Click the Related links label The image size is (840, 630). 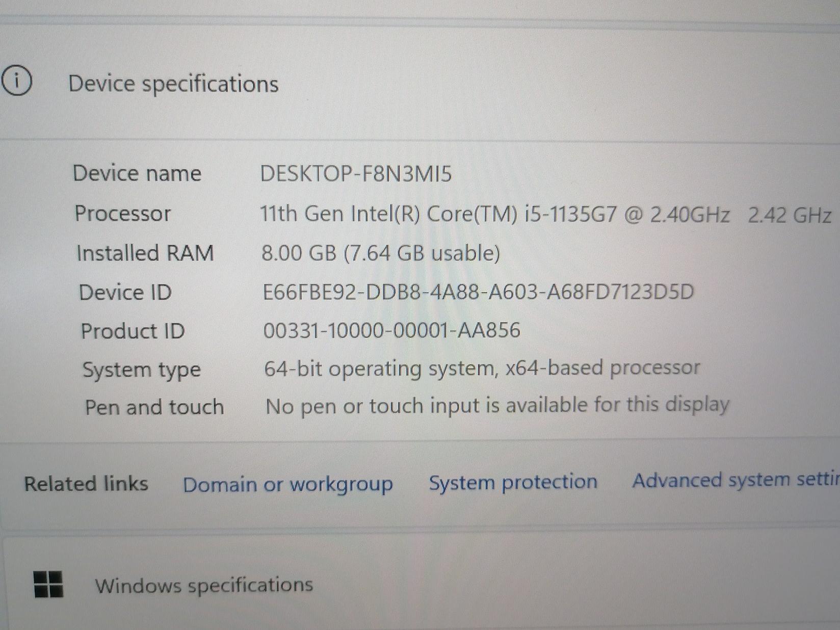click(86, 484)
